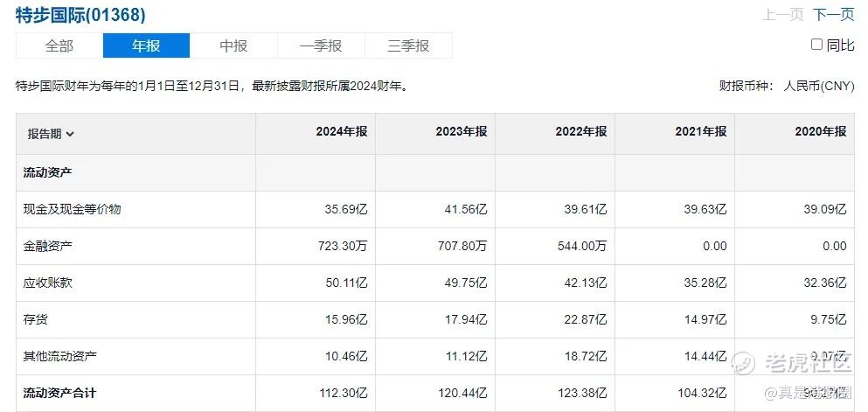Click the 上一页 link
The width and height of the screenshot is (868, 412).
click(x=782, y=15)
